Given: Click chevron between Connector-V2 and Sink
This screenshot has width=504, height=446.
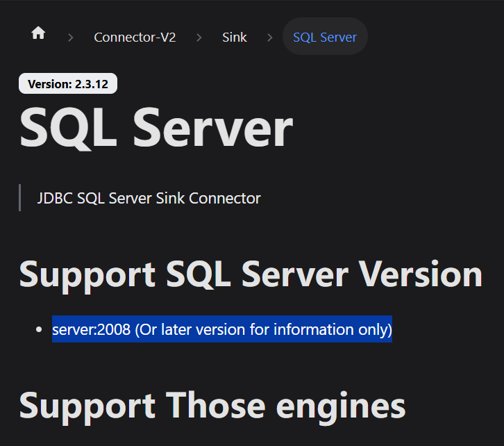Looking at the screenshot, I should (x=199, y=38).
